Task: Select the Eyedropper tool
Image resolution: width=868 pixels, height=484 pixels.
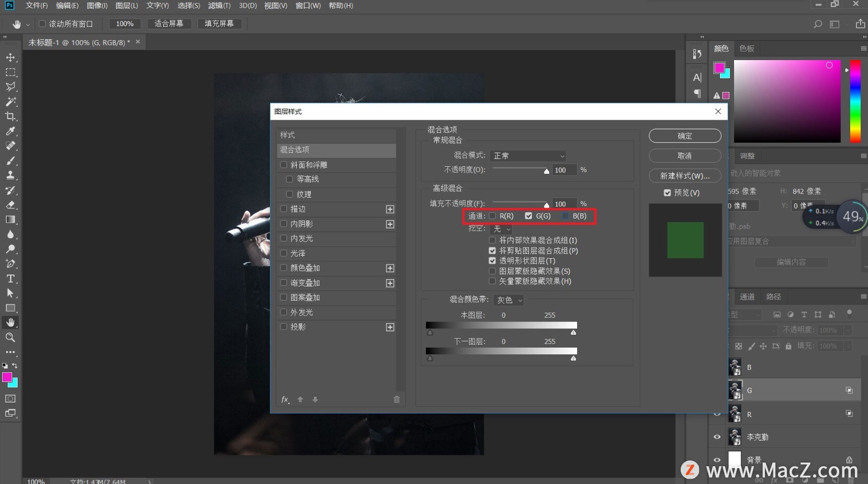Action: [10, 131]
